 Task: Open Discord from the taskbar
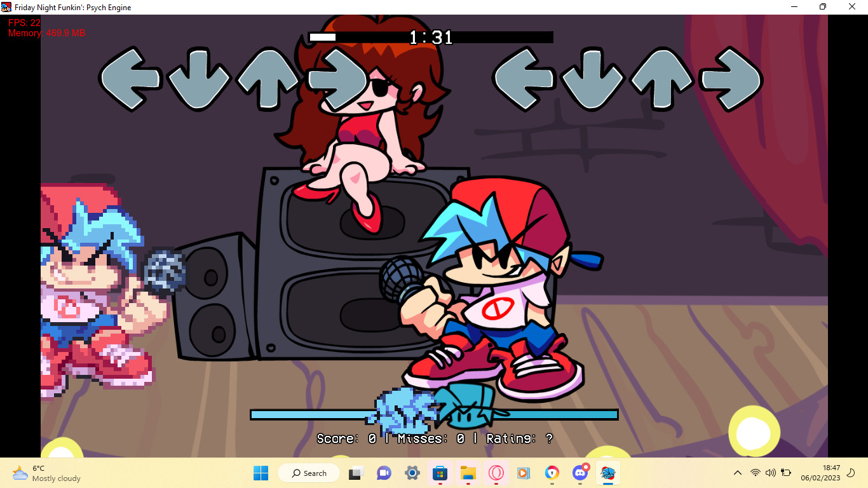[x=580, y=473]
